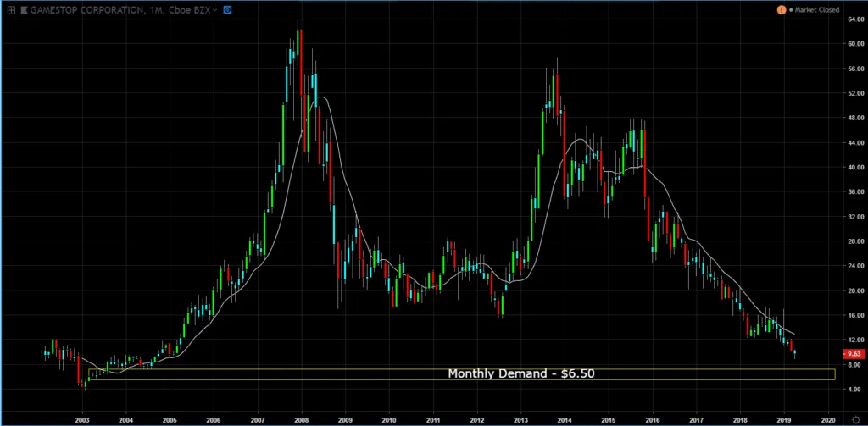Click the 2020 marker on the time axis
Viewport: 868px width, 426px height.
826,419
